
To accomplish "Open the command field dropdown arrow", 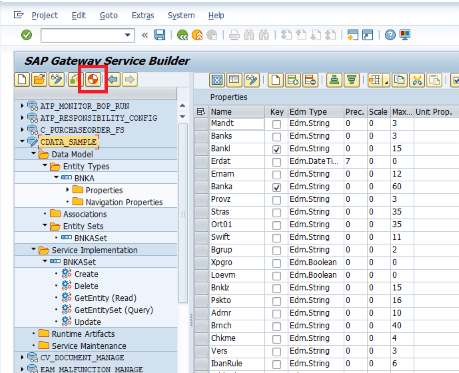I will pos(128,35).
